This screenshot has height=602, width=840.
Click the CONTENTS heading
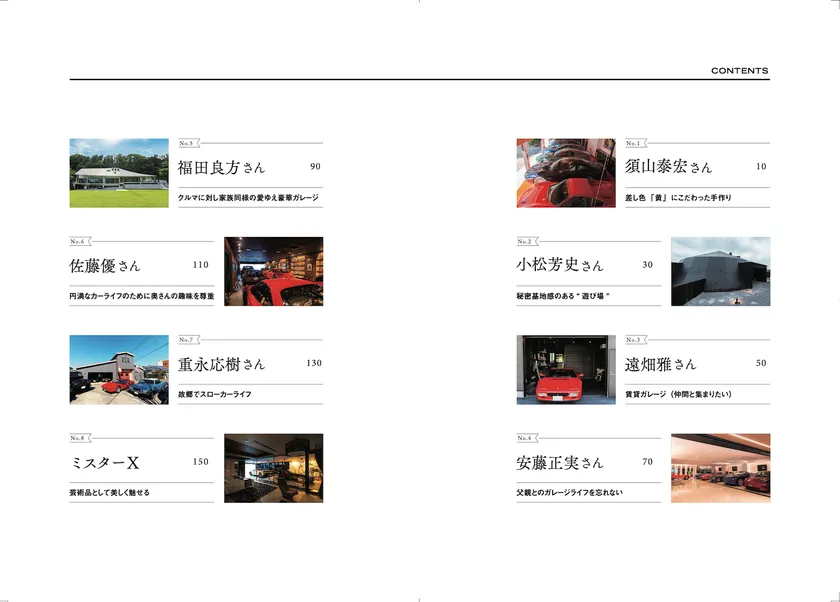(740, 71)
